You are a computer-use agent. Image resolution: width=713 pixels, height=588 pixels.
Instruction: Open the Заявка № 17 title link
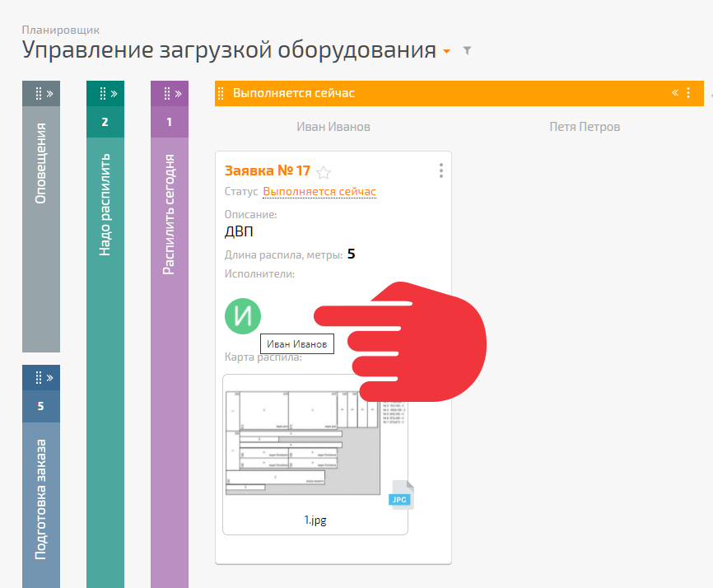coord(268,170)
